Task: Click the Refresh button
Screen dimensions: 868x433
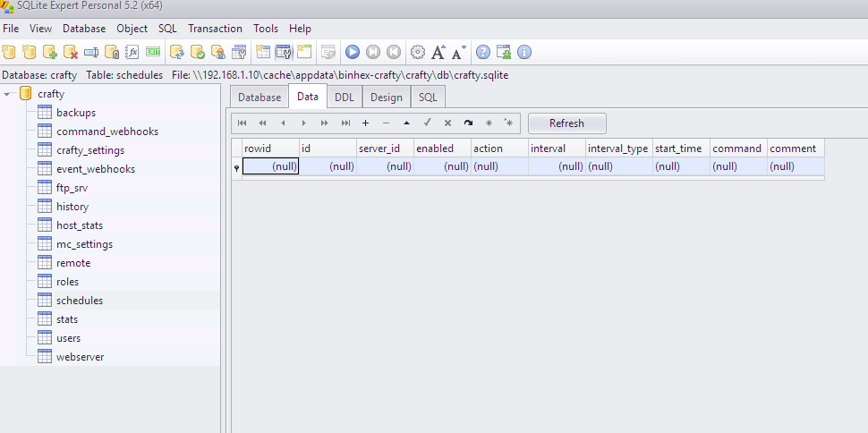Action: 566,123
